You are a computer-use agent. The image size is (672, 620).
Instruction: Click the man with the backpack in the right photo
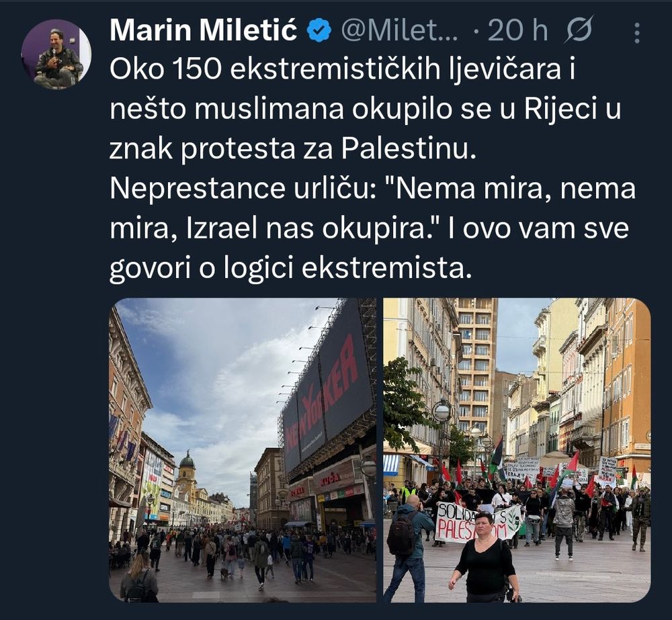(407, 547)
